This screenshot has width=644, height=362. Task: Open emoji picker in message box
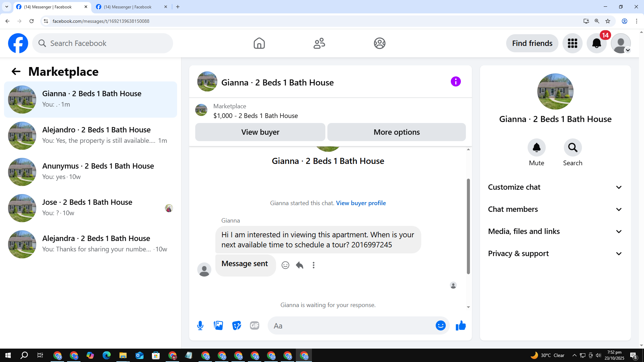[x=440, y=325]
